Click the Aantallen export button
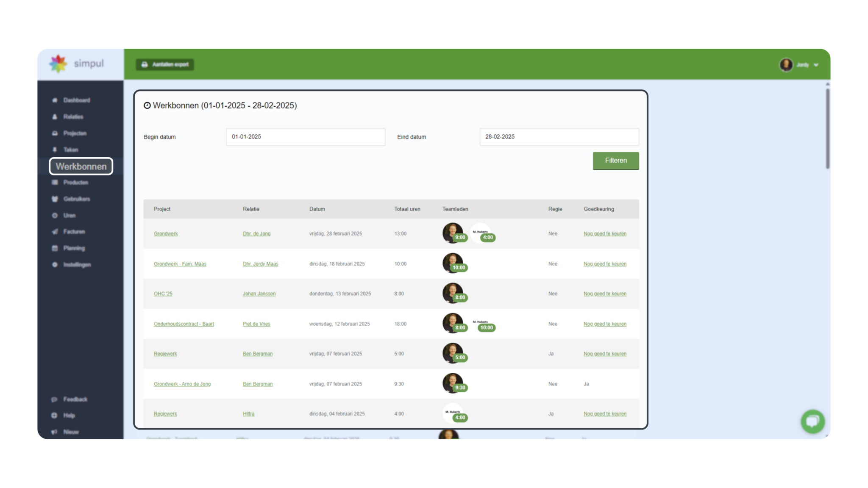Image resolution: width=868 pixels, height=488 pixels. click(165, 64)
